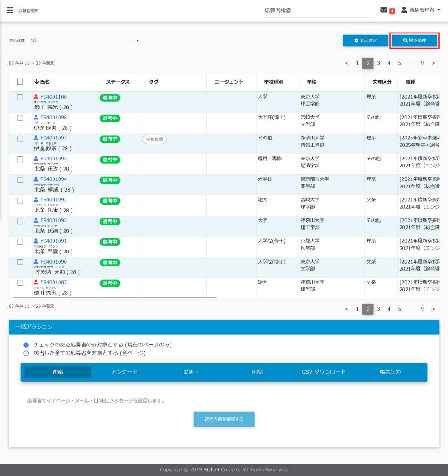Open the 統括管理者 user account dropdown
Viewport: 448px width, 476px height.
pyautogui.click(x=420, y=10)
